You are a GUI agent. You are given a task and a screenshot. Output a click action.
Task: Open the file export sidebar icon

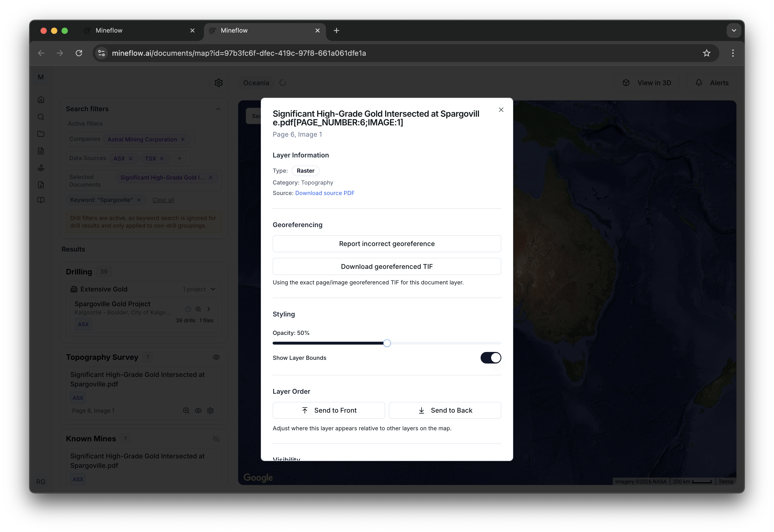pyautogui.click(x=41, y=185)
